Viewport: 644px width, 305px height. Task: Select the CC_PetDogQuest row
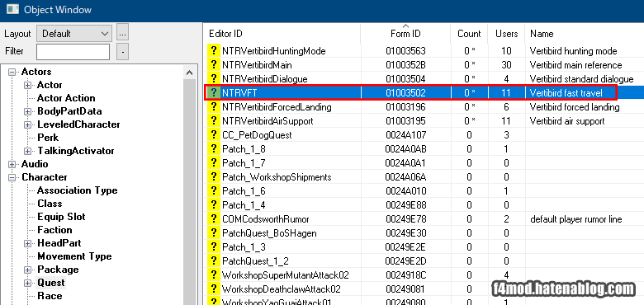pyautogui.click(x=424, y=135)
